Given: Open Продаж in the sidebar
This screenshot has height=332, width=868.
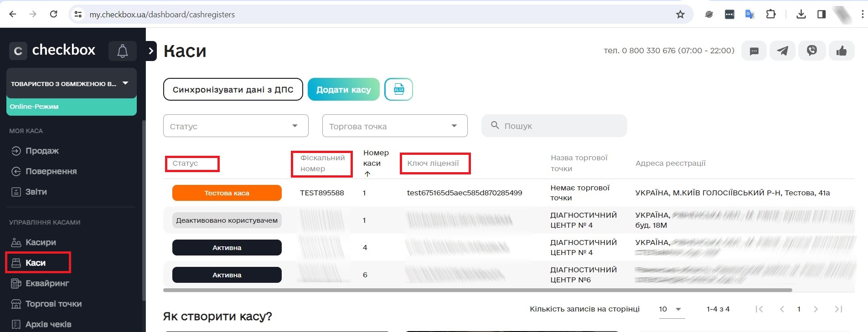Looking at the screenshot, I should point(42,151).
